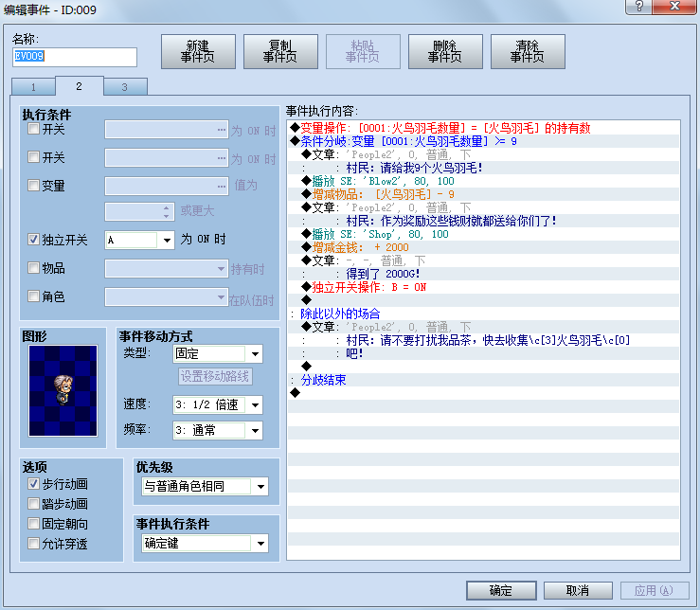Open the disabled 角色 selection dropdown

[167, 297]
